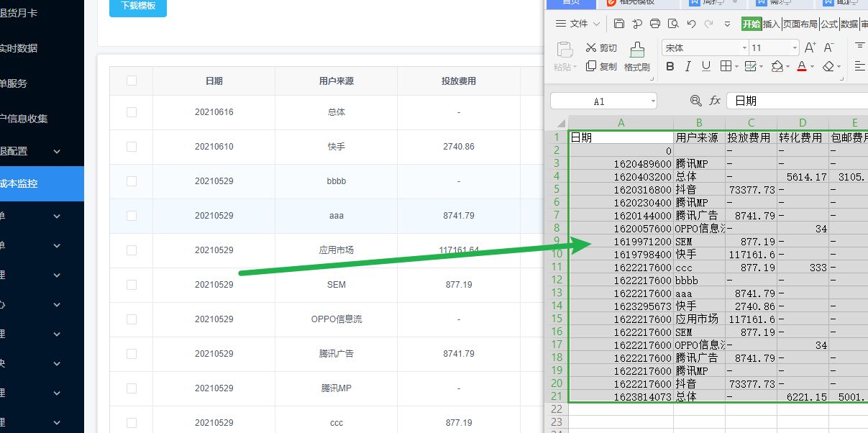Open the A1 name box dropdown
Viewport: 868px width, 433px height.
tap(652, 101)
